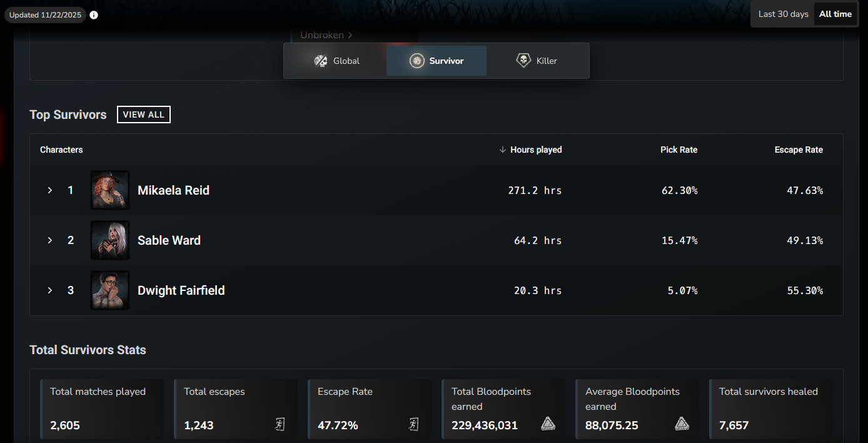Image resolution: width=868 pixels, height=443 pixels.
Task: Open Sable Ward's portrait thumbnail
Action: tap(110, 240)
